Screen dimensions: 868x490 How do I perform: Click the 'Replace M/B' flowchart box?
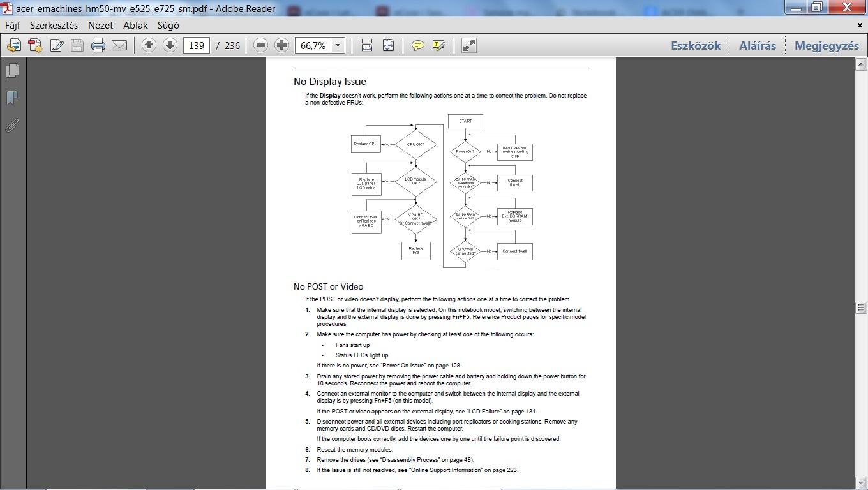(x=416, y=251)
